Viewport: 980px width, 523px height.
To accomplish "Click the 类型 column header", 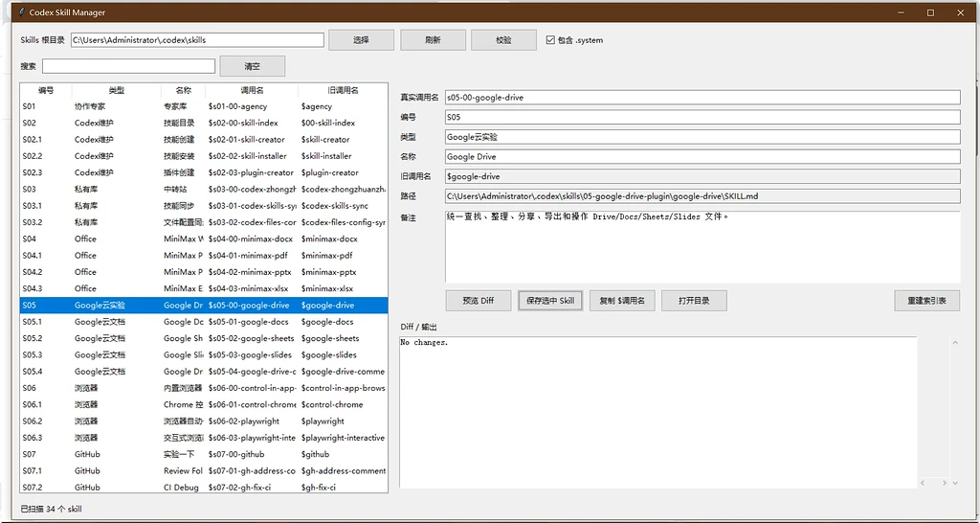I will tap(116, 90).
